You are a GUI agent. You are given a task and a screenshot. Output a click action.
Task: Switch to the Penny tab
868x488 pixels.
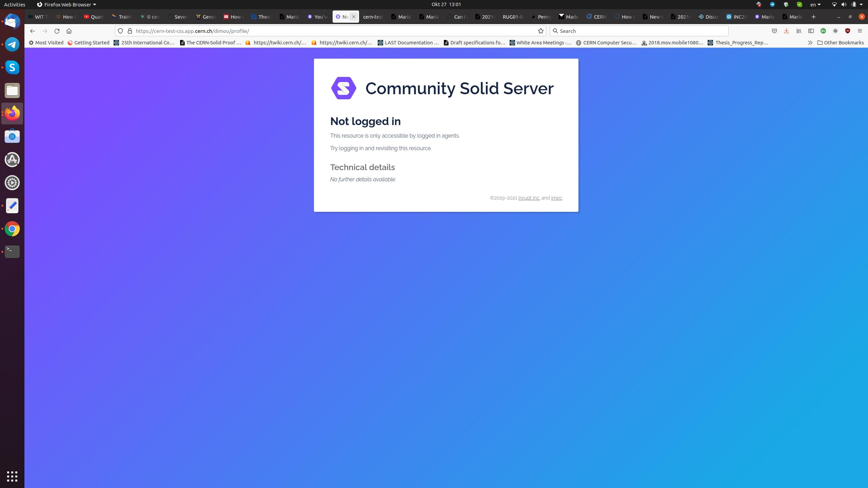pyautogui.click(x=541, y=17)
